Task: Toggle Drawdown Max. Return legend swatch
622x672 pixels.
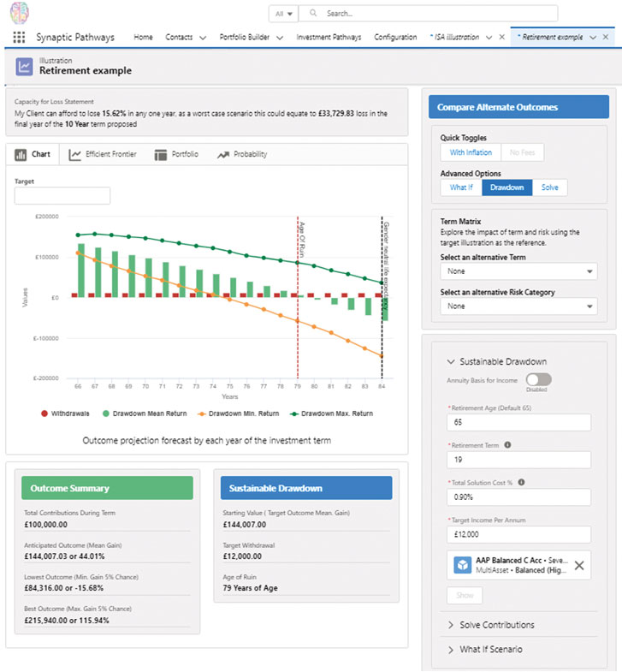Action: [x=293, y=413]
